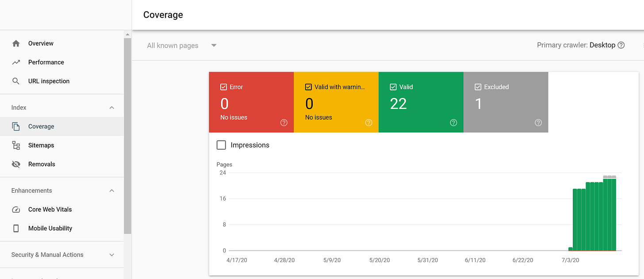The width and height of the screenshot is (644, 279).
Task: Open help icon on the Valid card
Action: 453,123
